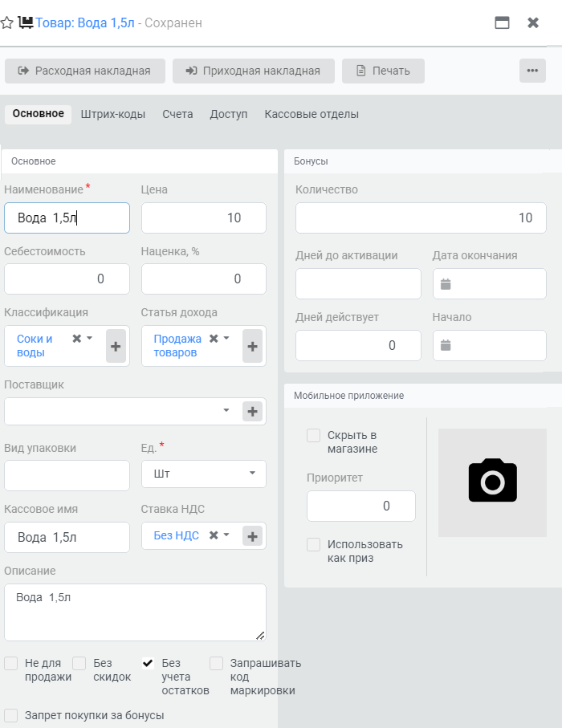Uncheck Без учета остатков
Screen dimensions: 562x728
[x=148, y=664]
